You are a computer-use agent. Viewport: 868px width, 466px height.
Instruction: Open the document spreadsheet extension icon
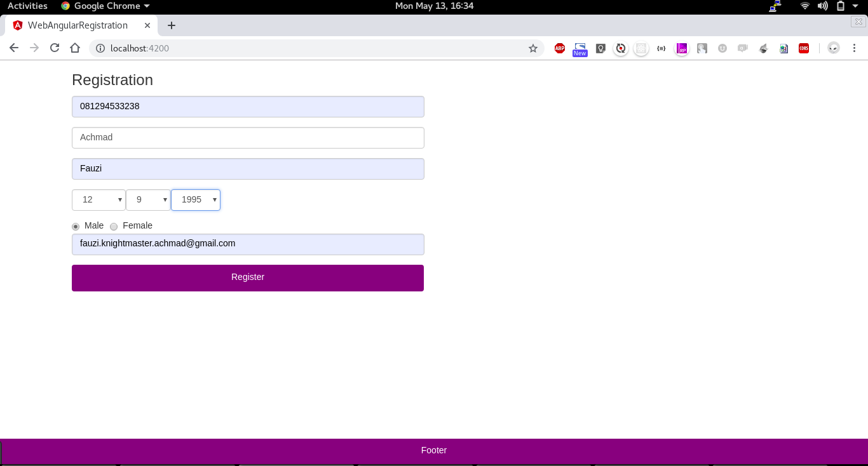click(x=783, y=48)
